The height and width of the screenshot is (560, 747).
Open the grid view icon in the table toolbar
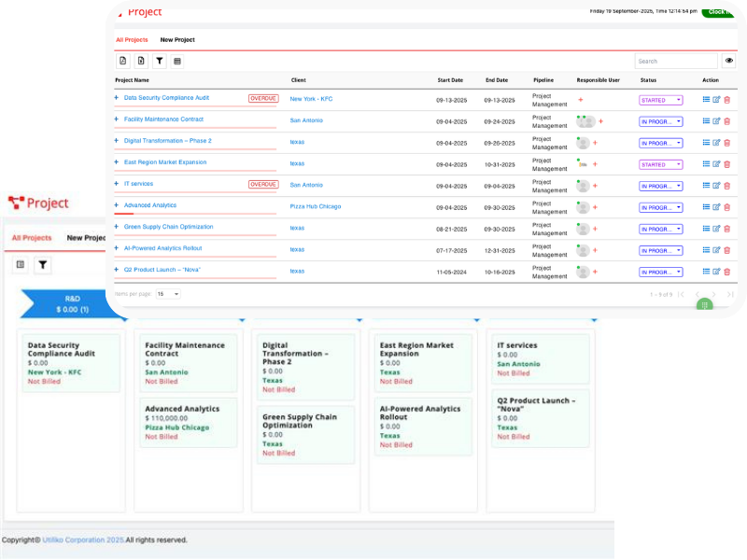pos(177,61)
